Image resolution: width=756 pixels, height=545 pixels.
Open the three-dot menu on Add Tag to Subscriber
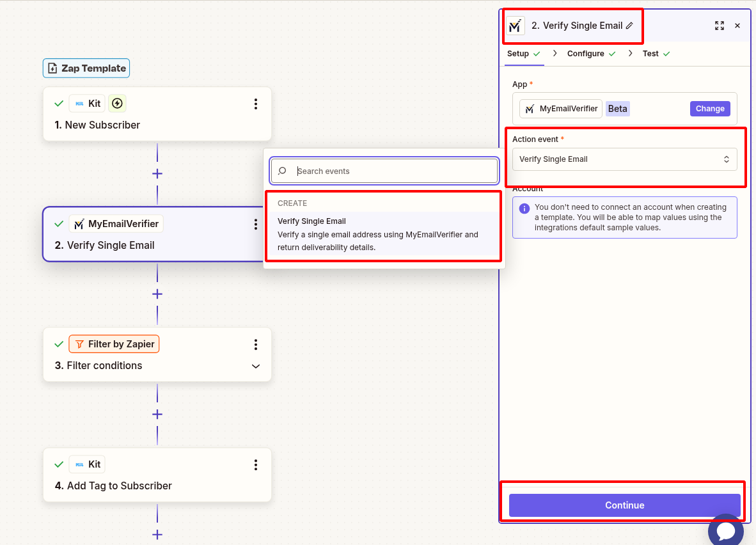click(x=255, y=464)
